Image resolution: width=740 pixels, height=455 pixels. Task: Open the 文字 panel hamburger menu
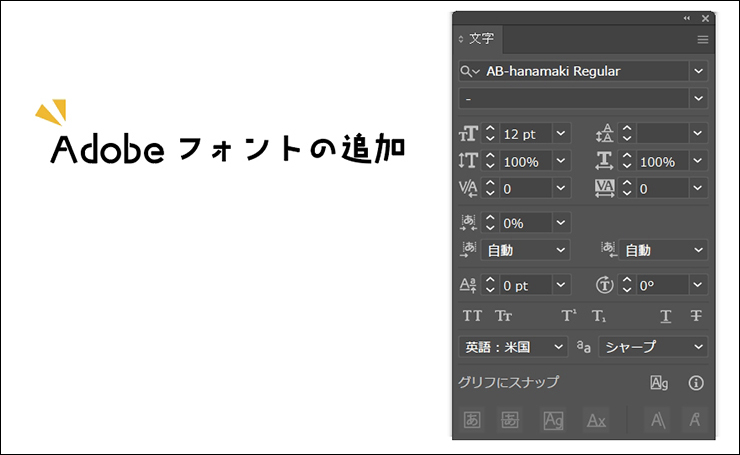pyautogui.click(x=702, y=39)
